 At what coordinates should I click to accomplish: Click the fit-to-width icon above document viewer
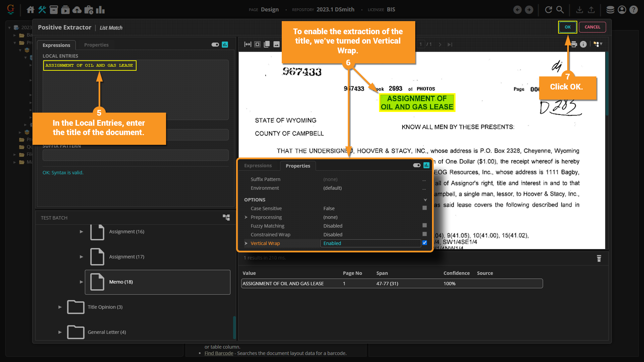(x=248, y=44)
